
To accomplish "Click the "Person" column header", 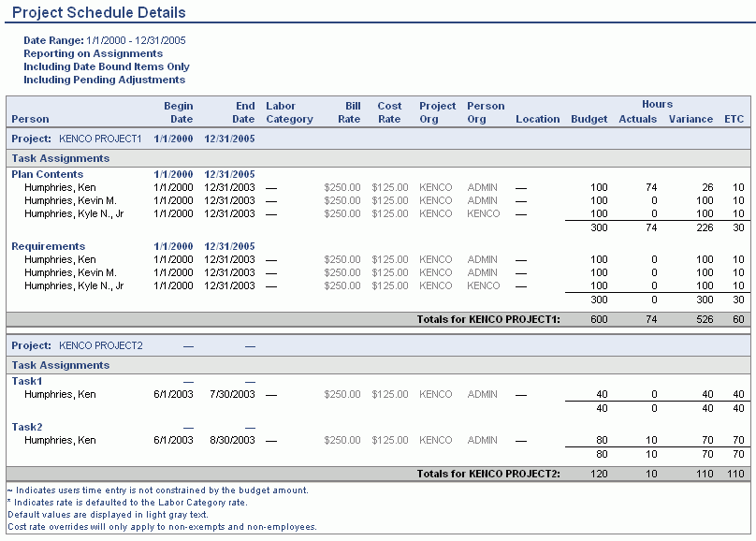I will [30, 119].
